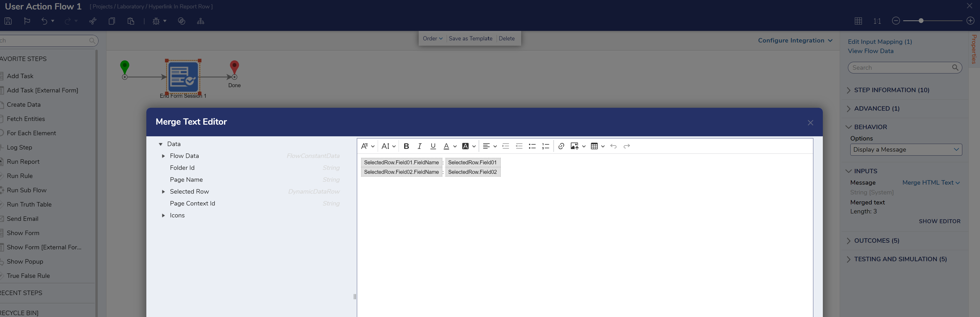Click the decrease indent icon
The width and height of the screenshot is (980, 317).
pyautogui.click(x=519, y=146)
